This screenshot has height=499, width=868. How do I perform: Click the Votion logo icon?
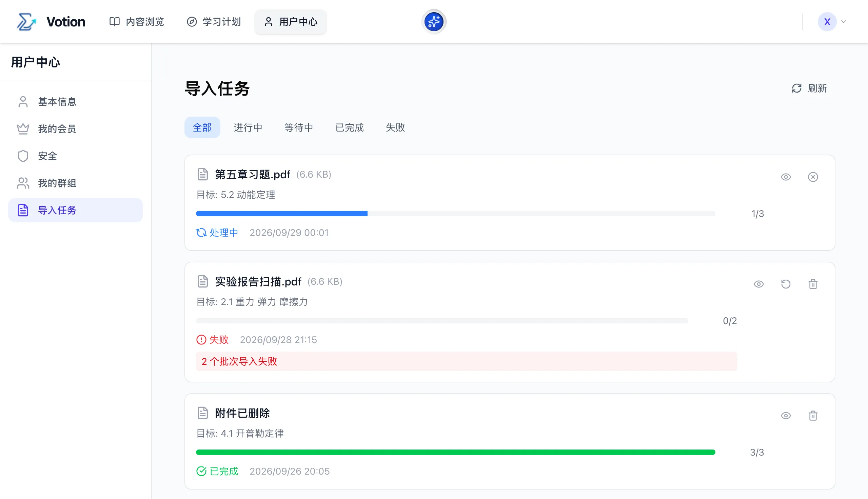26,22
